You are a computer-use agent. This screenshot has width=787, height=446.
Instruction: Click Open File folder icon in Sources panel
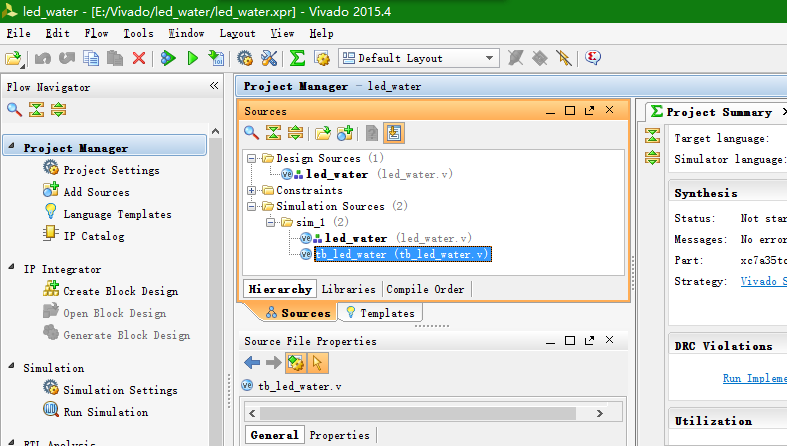click(323, 133)
